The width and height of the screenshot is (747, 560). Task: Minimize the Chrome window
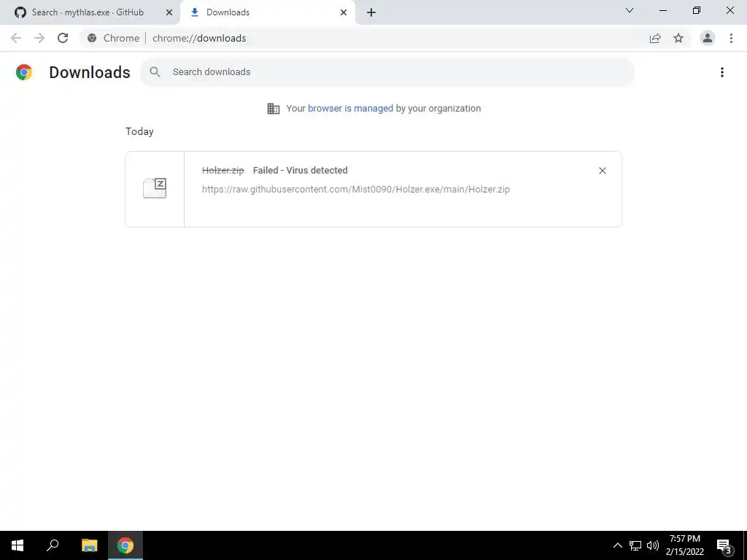663,10
